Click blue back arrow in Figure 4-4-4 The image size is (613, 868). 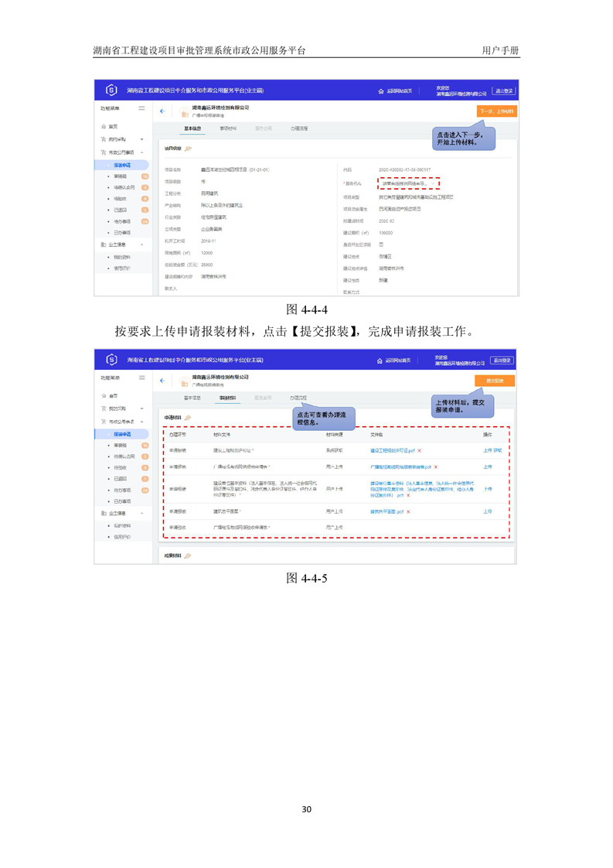(x=162, y=111)
